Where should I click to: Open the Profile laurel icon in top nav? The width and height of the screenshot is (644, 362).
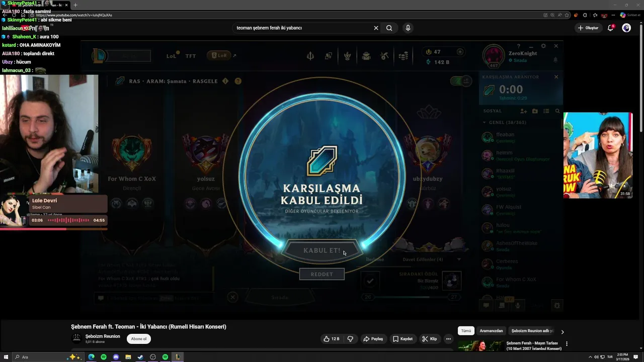coord(347,56)
